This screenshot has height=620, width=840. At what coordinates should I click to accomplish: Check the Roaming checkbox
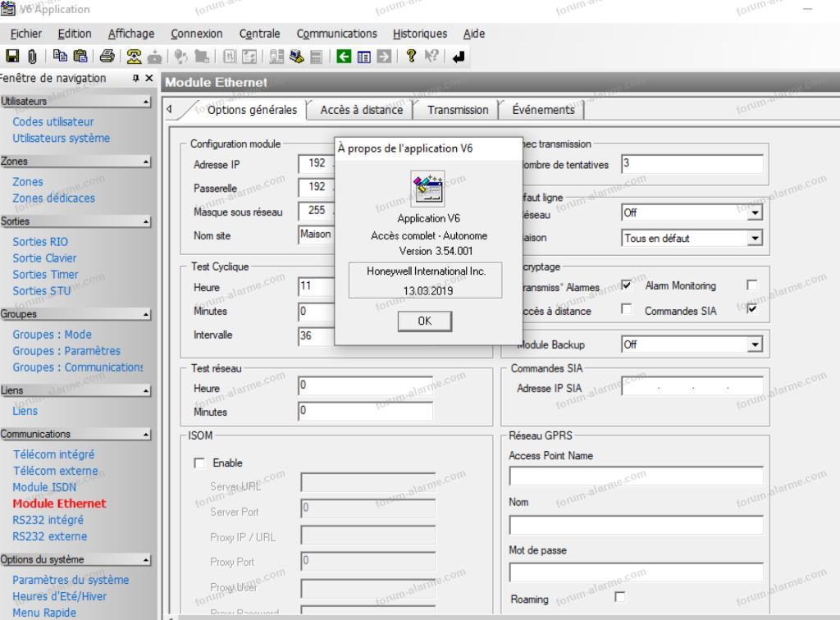tap(619, 597)
